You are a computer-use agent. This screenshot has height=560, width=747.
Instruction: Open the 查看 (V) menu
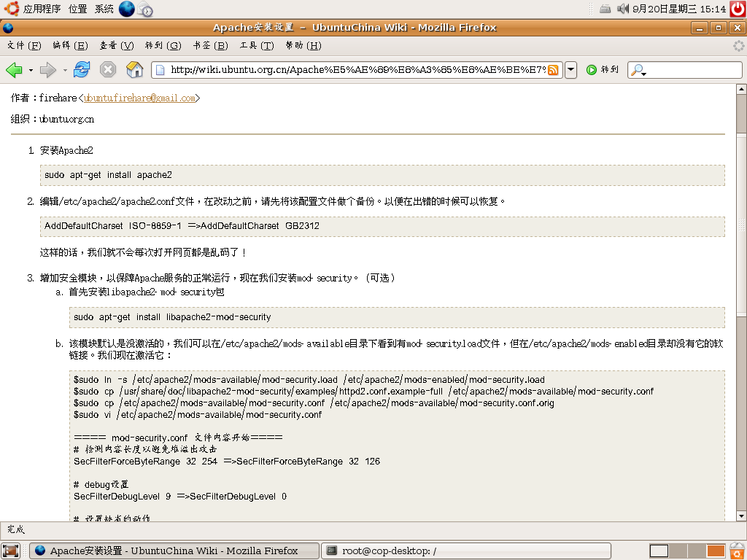click(x=117, y=46)
